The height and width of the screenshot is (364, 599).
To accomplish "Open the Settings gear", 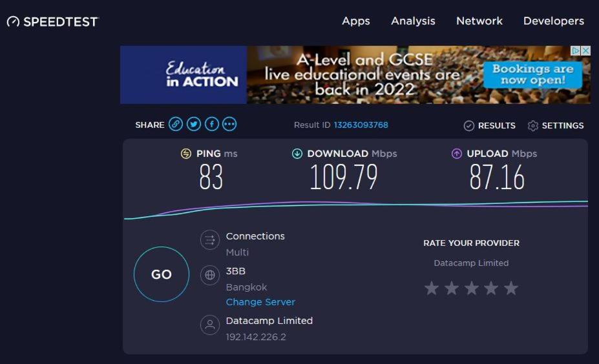I will tap(556, 126).
